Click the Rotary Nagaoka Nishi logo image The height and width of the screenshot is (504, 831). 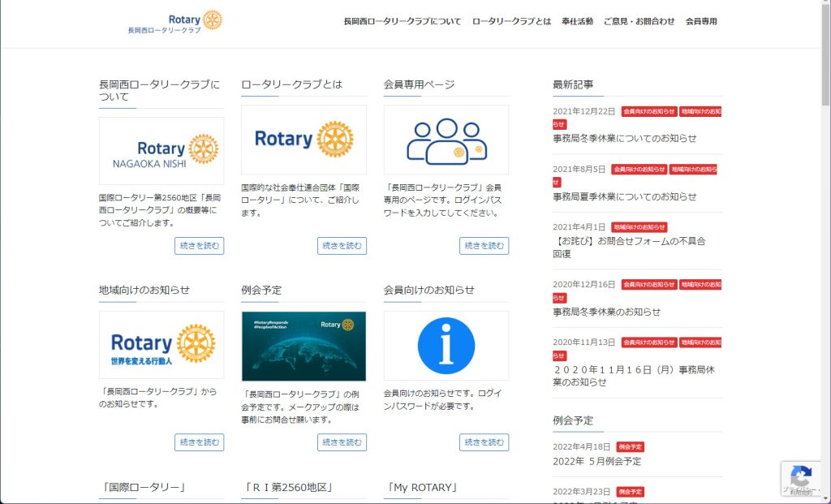(x=161, y=151)
